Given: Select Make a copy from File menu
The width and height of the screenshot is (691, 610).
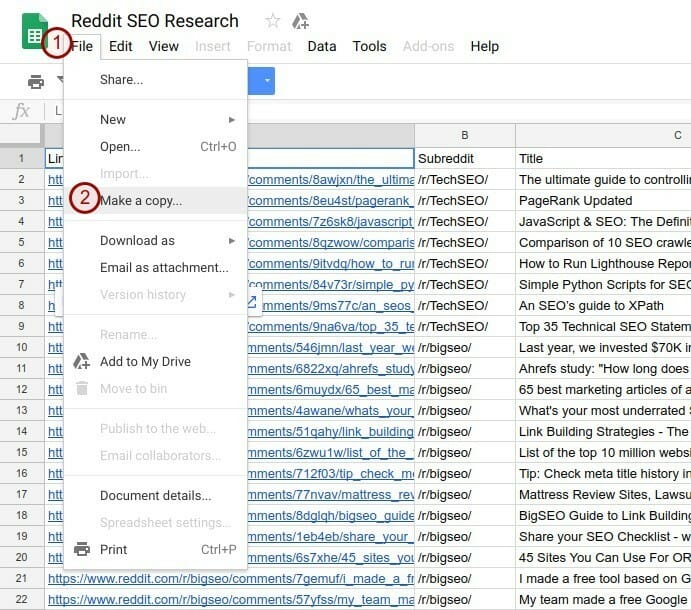Looking at the screenshot, I should pyautogui.click(x=141, y=200).
